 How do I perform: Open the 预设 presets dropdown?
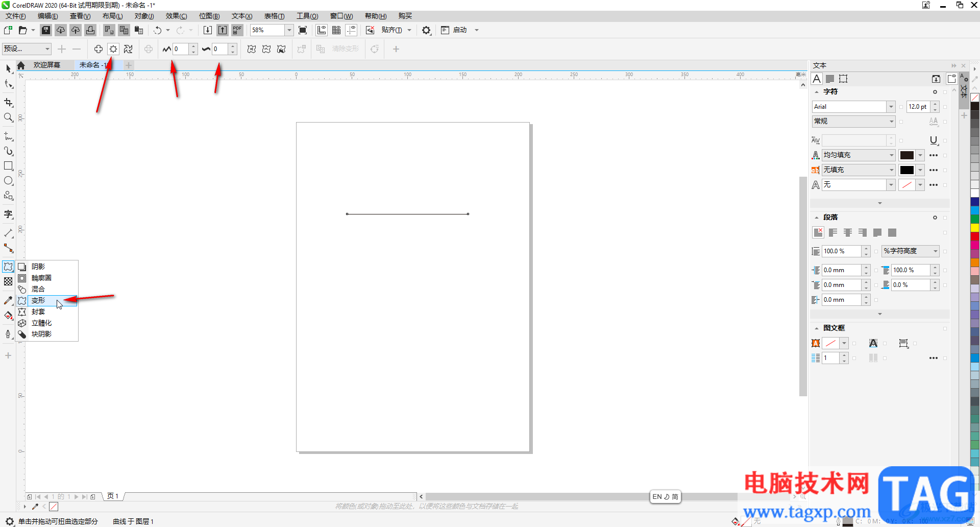[27, 49]
